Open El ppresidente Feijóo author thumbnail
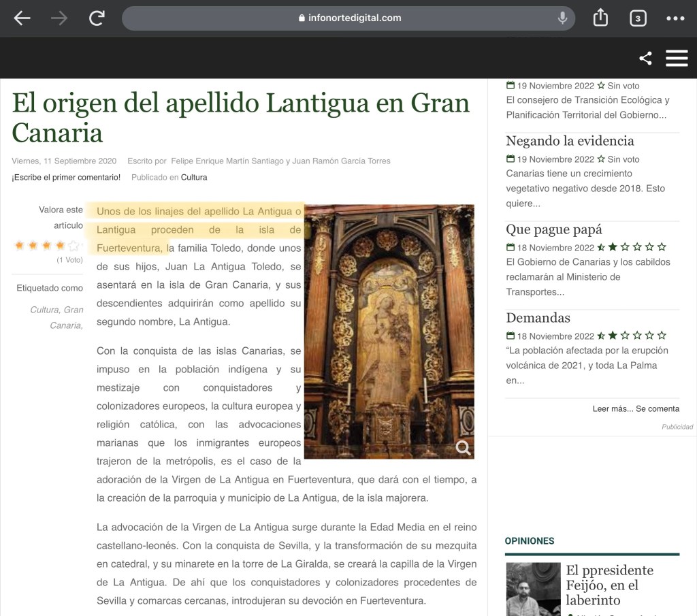Viewport: 697px width, 616px height. [x=533, y=589]
